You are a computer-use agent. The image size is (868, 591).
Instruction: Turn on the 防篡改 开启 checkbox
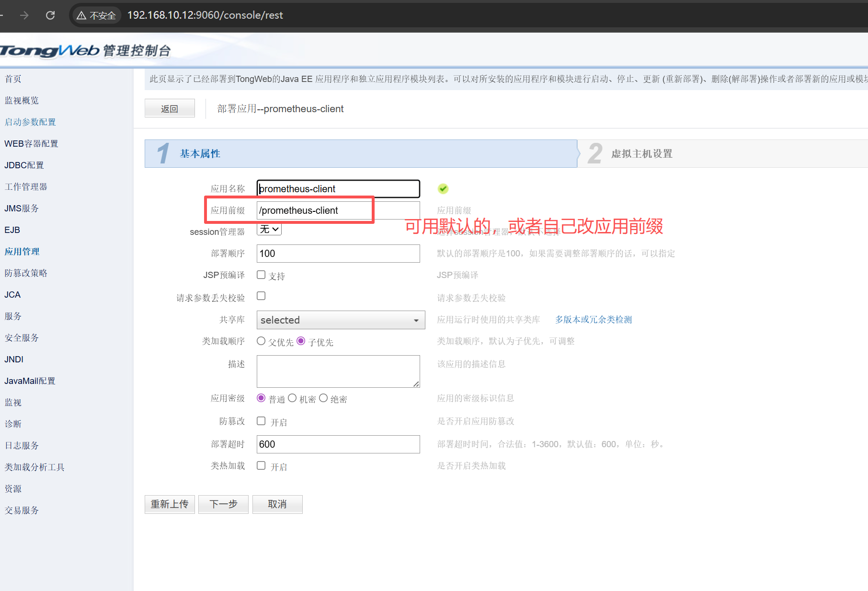pyautogui.click(x=261, y=421)
